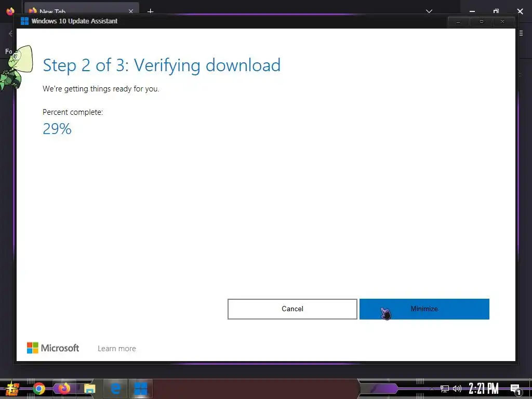Viewport: 532px width, 399px height.
Task: Open the clock showing 2:21 PM
Action: (x=484, y=389)
